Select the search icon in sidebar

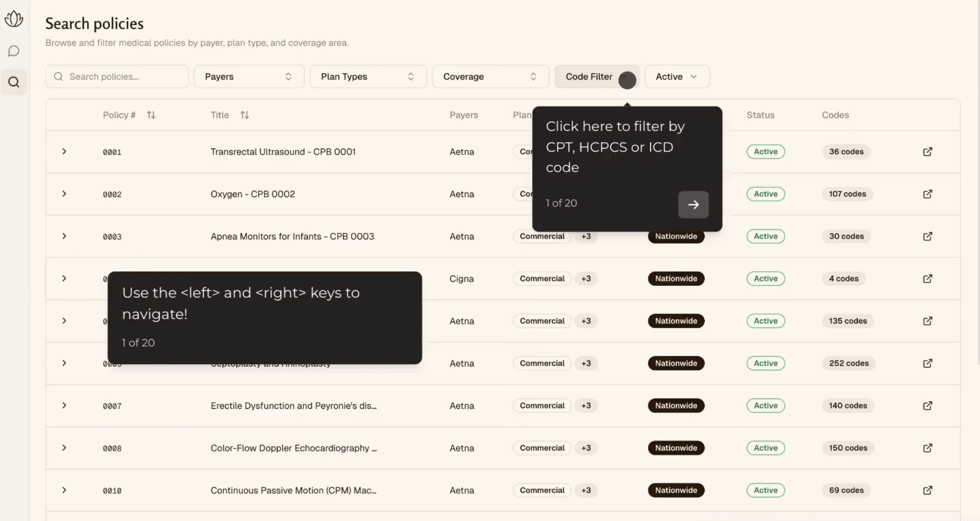(x=14, y=82)
